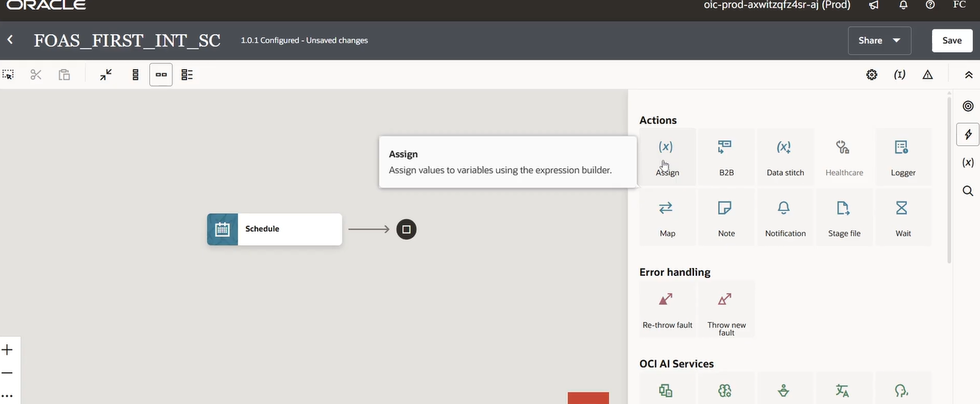Image resolution: width=980 pixels, height=404 pixels.
Task: Add a Logger action
Action: (x=903, y=157)
